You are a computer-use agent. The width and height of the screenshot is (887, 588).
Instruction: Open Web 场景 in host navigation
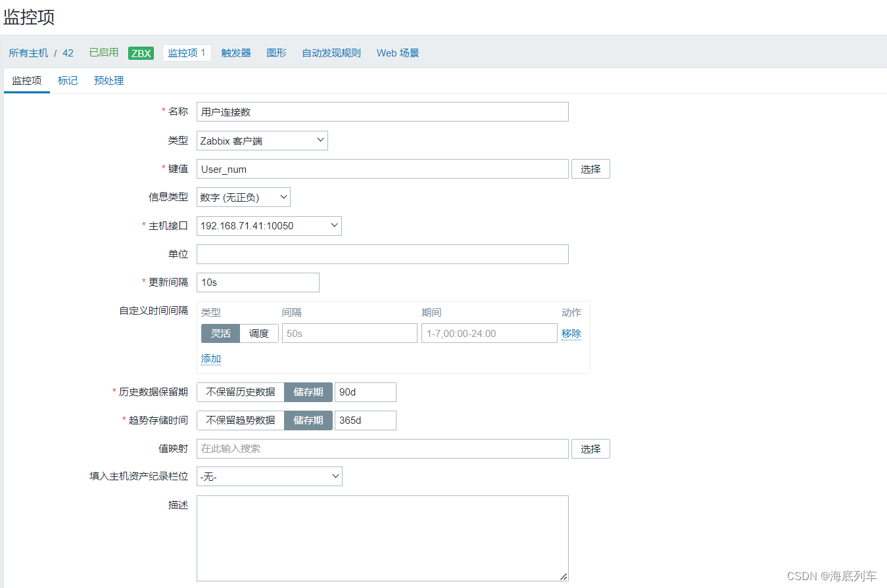(x=398, y=53)
